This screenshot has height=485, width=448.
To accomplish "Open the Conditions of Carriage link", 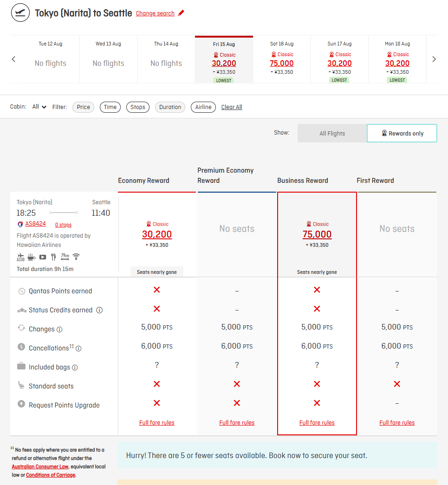I will (51, 475).
